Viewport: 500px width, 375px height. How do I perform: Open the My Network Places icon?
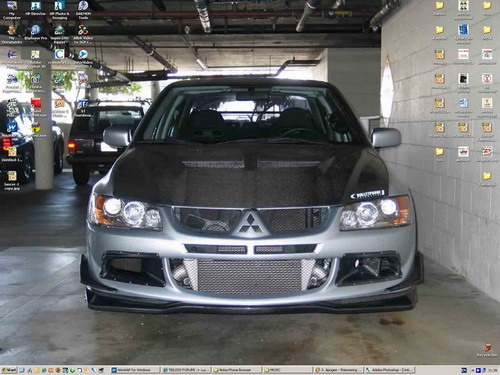click(12, 59)
